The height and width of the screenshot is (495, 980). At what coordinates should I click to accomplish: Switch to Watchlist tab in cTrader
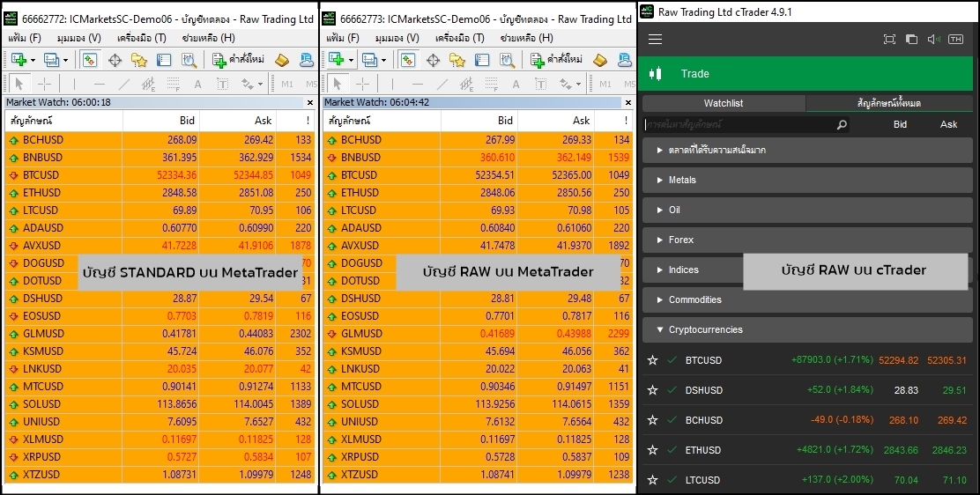tap(724, 103)
